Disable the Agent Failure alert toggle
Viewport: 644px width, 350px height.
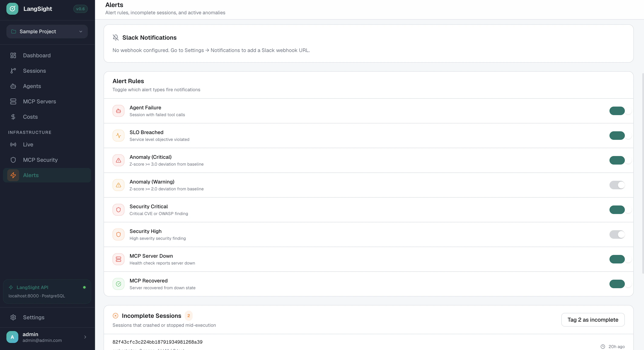pos(617,111)
